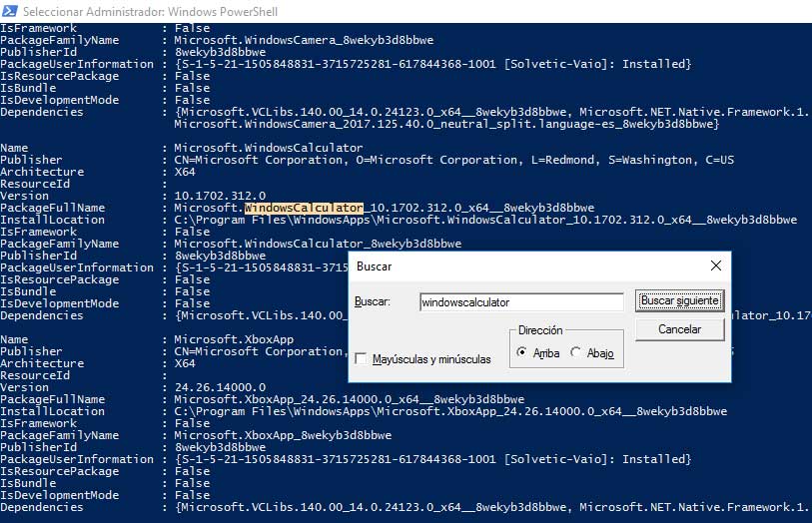The height and width of the screenshot is (523, 812).
Task: Click the text Microsoft.XboxApp in the Name row
Action: 234,340
